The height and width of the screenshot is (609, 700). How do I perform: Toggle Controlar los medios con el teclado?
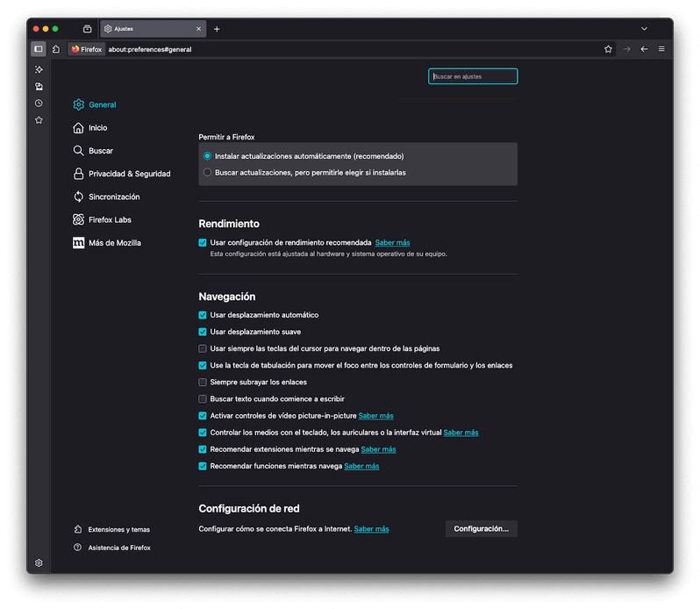[203, 433]
